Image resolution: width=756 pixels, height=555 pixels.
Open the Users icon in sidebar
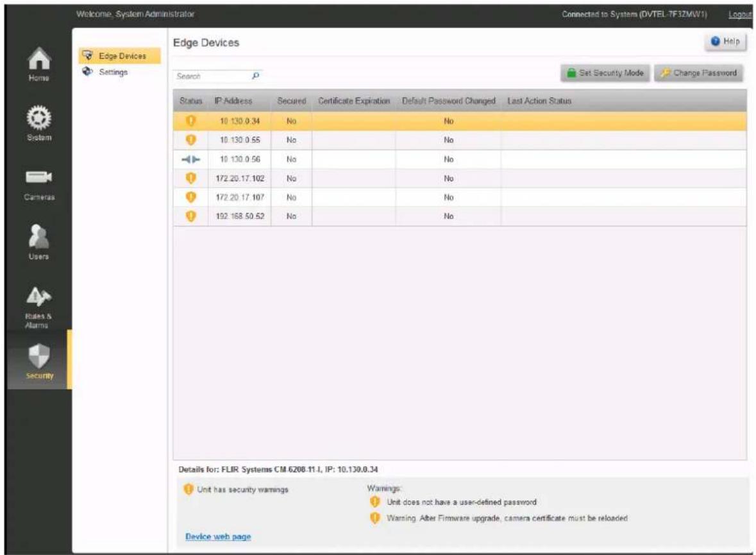(x=38, y=236)
